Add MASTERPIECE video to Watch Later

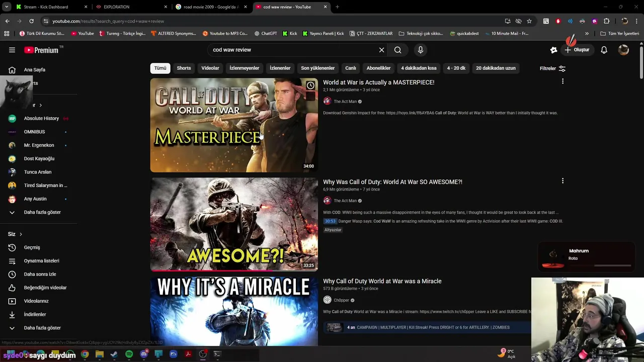tap(310, 85)
